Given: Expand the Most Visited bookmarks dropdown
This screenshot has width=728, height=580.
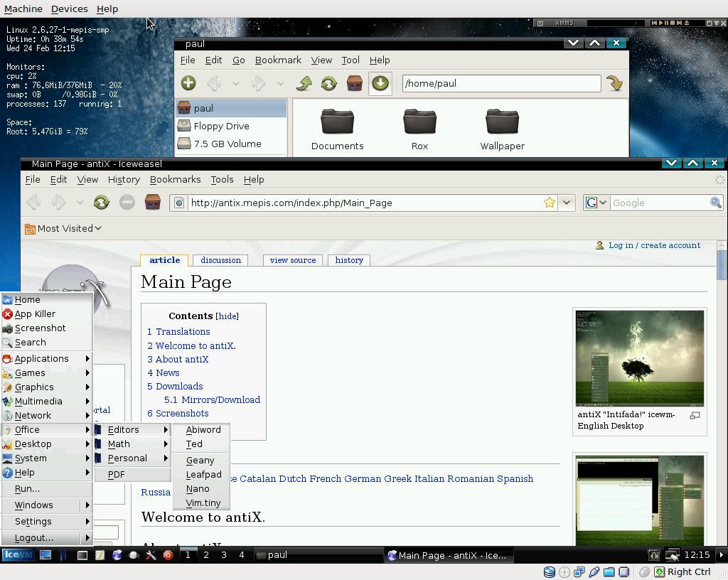Looking at the screenshot, I should 63,228.
